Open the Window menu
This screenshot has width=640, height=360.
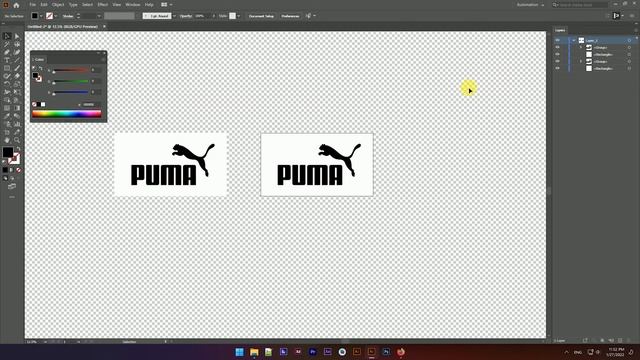tap(133, 4)
